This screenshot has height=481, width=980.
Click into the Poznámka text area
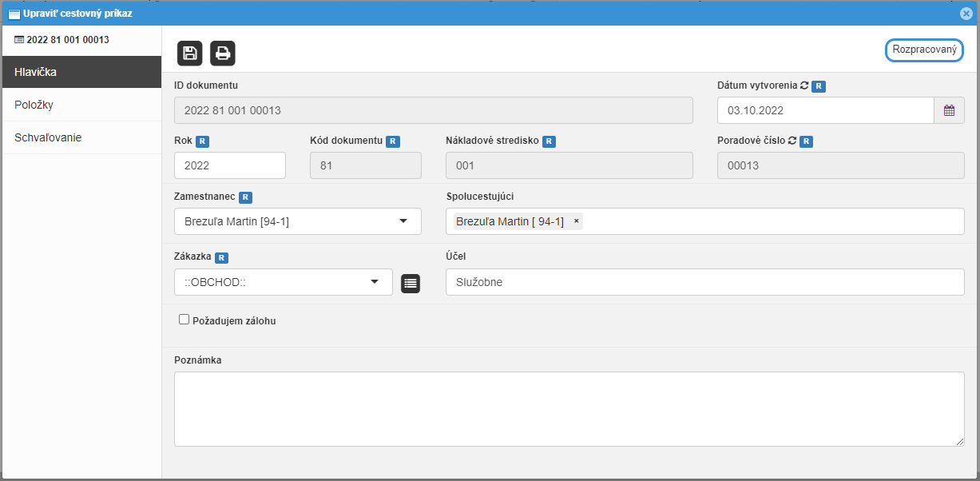(569, 408)
